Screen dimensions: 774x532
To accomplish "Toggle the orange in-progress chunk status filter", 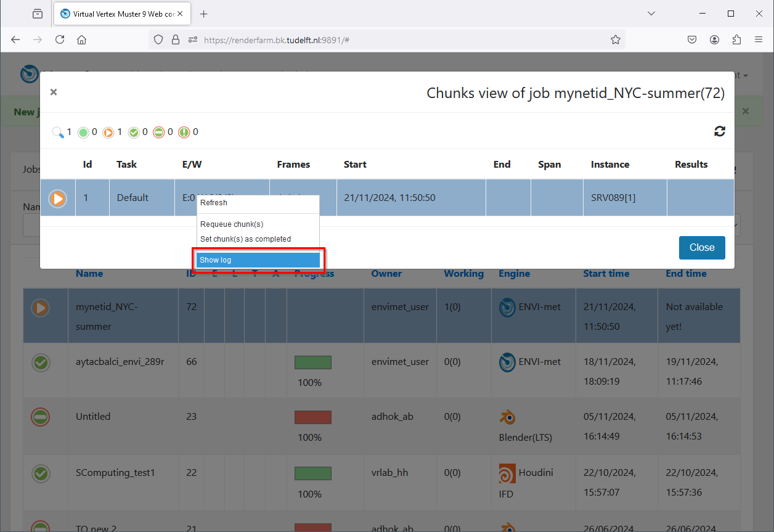I will pos(108,132).
